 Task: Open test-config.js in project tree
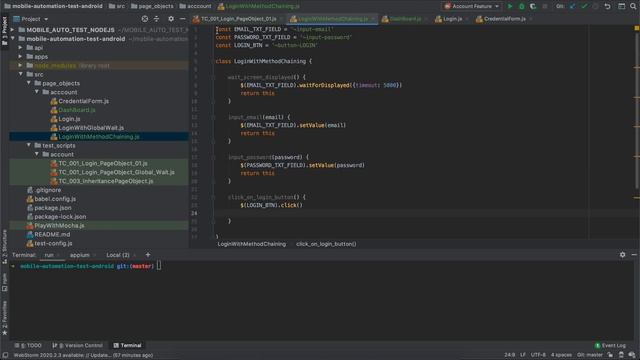(x=53, y=243)
